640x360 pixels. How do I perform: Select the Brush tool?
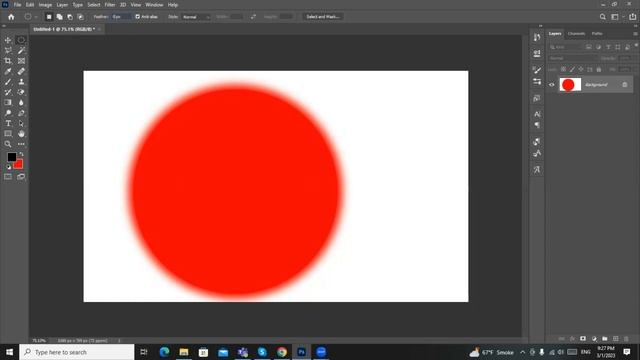click(x=8, y=82)
